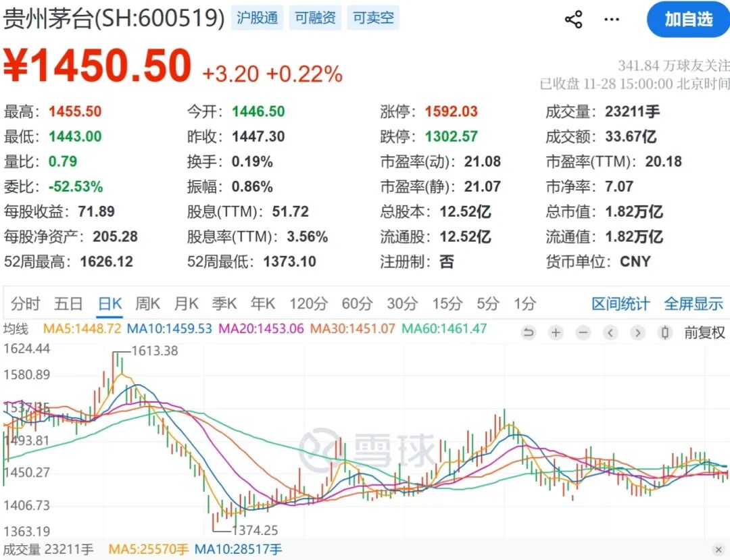Click the current price ¥1450.50
This screenshot has height=560, width=730.
click(97, 66)
